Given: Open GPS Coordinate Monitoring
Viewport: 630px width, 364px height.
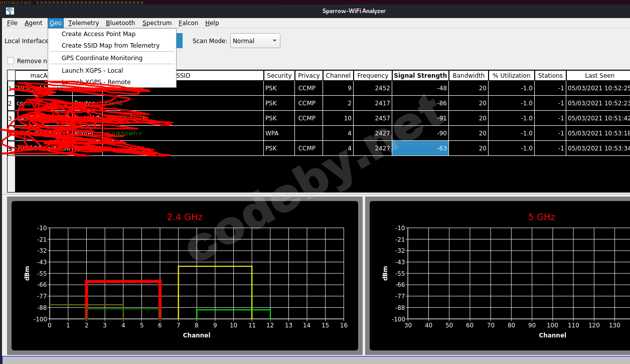Looking at the screenshot, I should click(x=102, y=58).
